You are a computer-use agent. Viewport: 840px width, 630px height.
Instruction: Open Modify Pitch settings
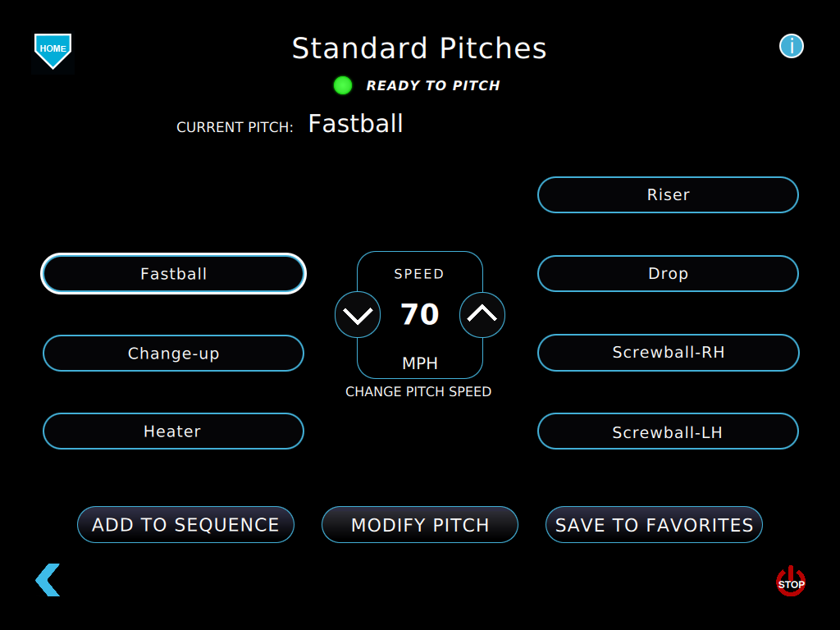coord(420,525)
